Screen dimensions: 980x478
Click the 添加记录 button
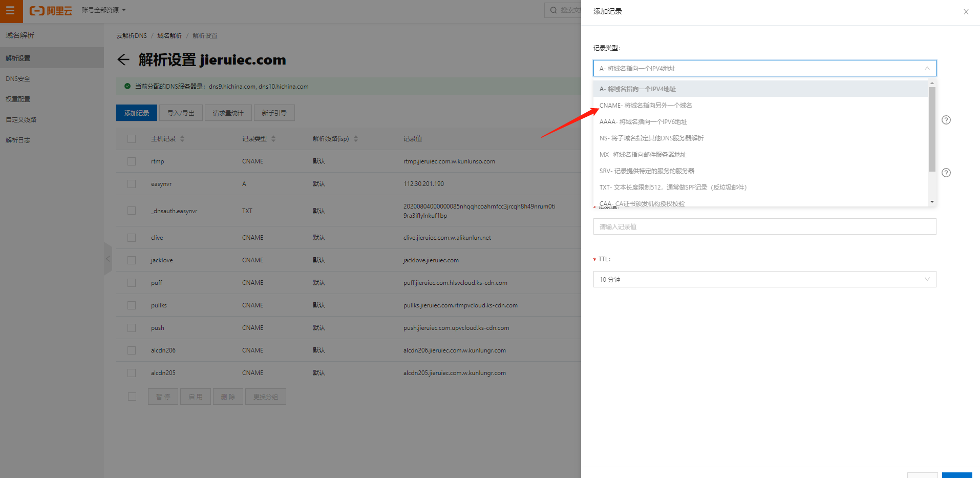pyautogui.click(x=137, y=113)
